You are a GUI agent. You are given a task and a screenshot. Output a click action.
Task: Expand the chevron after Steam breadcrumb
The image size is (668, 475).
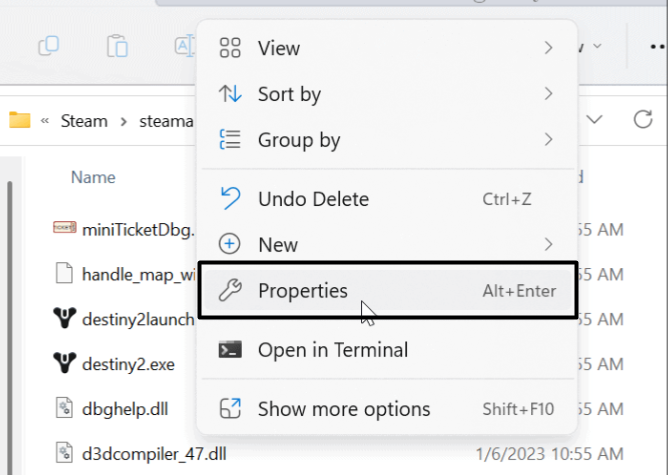pyautogui.click(x=125, y=122)
